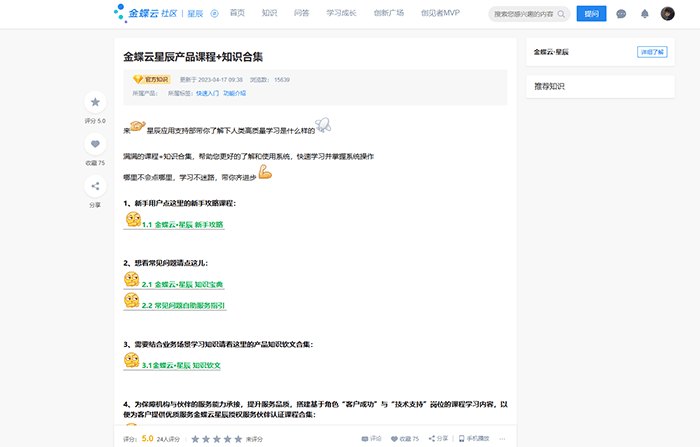700x447 pixels.
Task: Open notifications bell icon
Action: [645, 14]
